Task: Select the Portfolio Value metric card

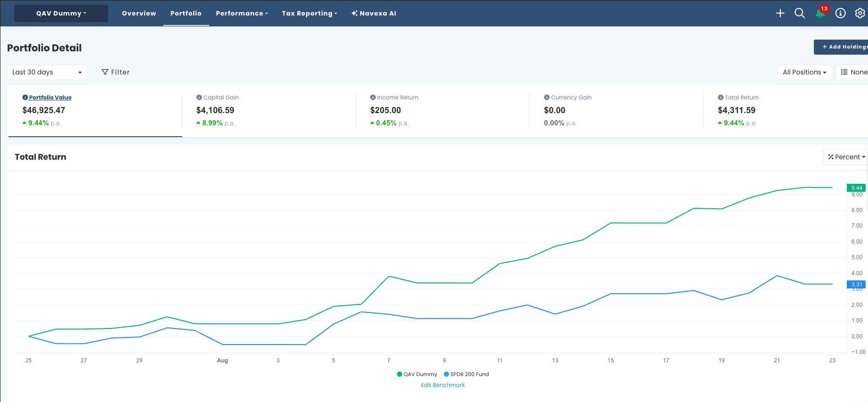Action: (95, 111)
